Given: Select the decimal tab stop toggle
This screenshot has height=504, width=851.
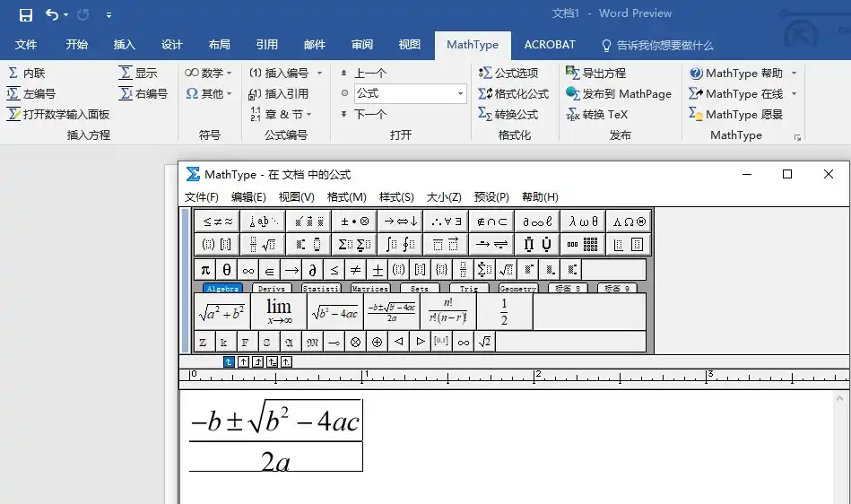Looking at the screenshot, I should click(287, 362).
